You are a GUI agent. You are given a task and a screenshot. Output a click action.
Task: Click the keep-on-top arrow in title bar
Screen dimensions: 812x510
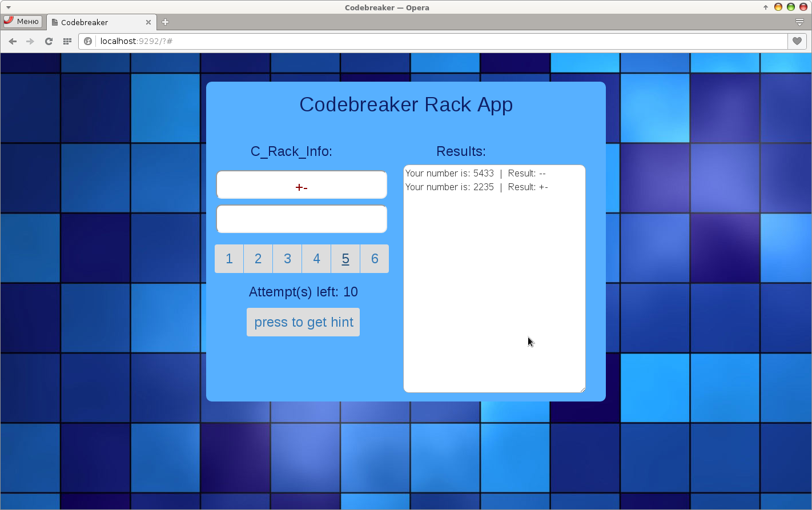pyautogui.click(x=766, y=7)
